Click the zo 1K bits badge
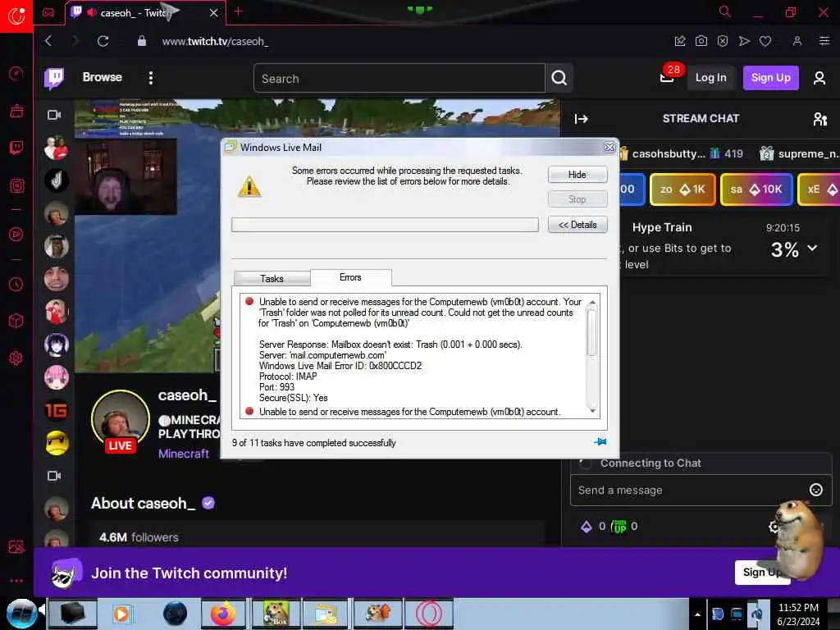 [682, 189]
